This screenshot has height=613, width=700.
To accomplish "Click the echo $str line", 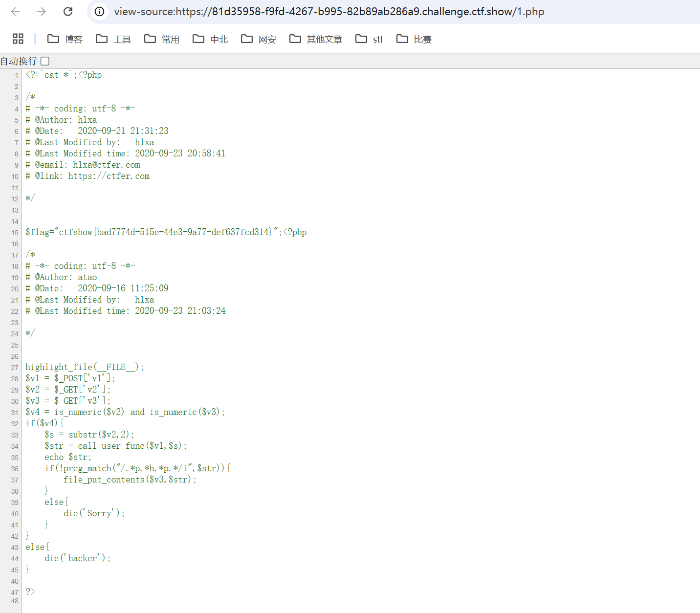I will tap(68, 457).
